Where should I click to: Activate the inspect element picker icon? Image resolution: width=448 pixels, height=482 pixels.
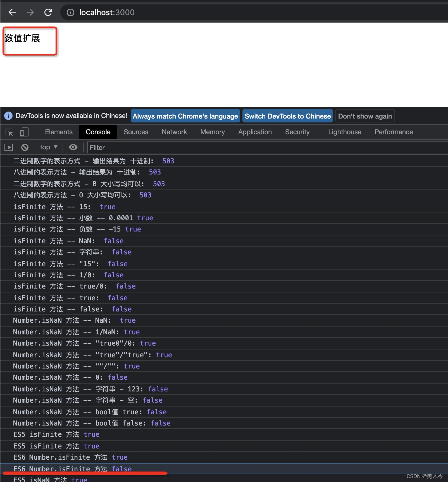click(9, 132)
